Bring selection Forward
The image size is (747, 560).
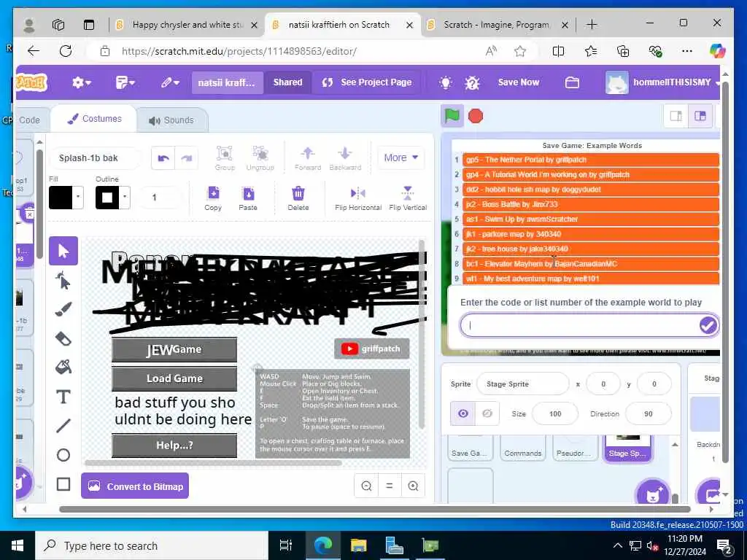pyautogui.click(x=308, y=158)
